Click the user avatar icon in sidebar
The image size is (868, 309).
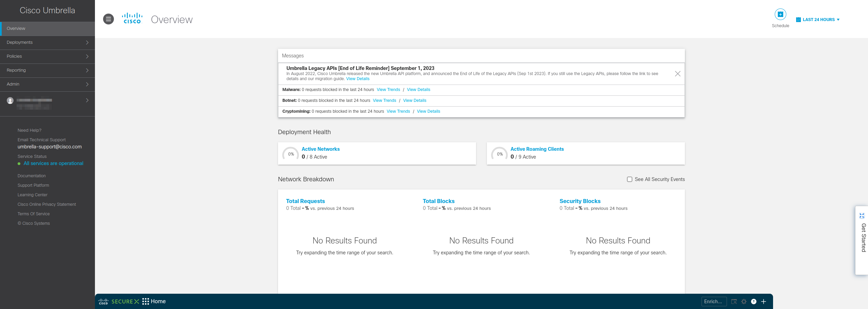tap(11, 101)
